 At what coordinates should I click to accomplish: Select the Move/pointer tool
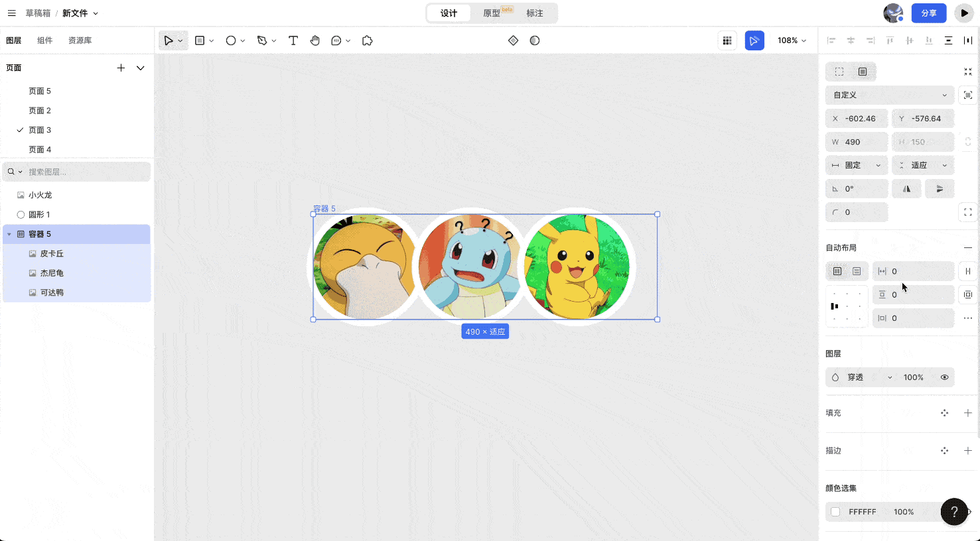coord(169,40)
